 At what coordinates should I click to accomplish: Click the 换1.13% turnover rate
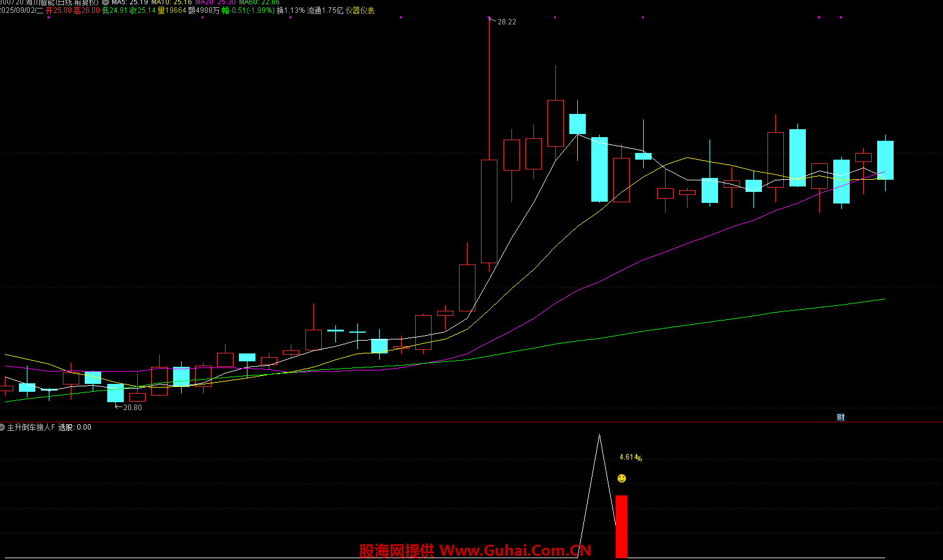[291, 10]
